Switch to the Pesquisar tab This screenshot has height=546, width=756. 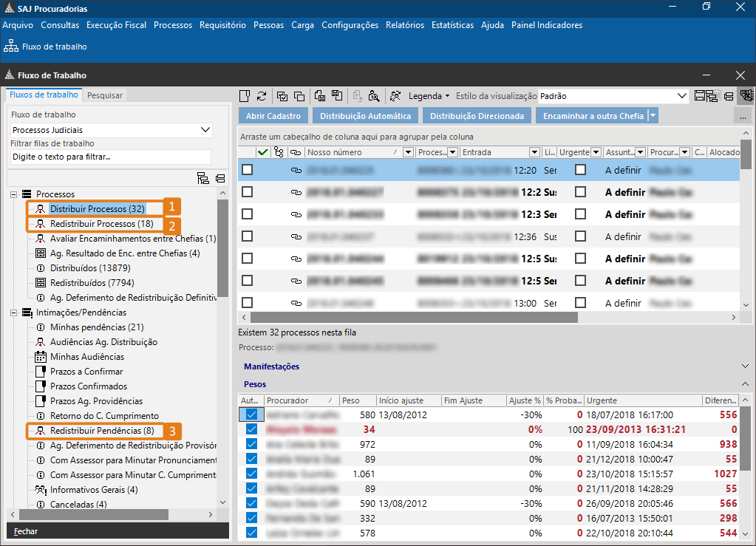(105, 95)
